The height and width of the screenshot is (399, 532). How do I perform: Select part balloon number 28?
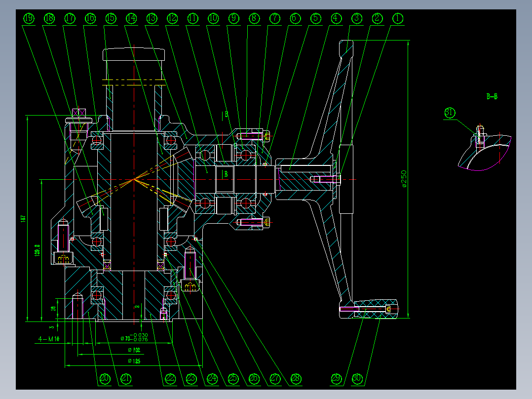tap(296, 379)
